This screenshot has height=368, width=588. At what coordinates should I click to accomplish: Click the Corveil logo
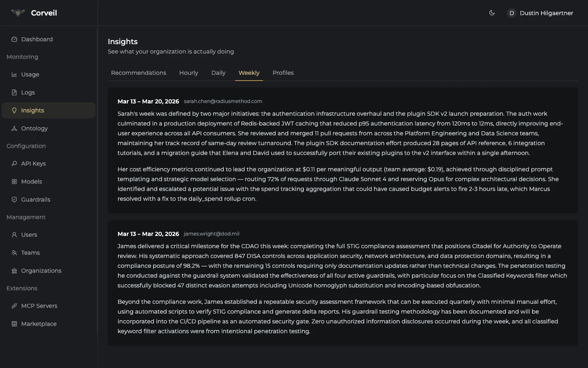pyautogui.click(x=33, y=13)
